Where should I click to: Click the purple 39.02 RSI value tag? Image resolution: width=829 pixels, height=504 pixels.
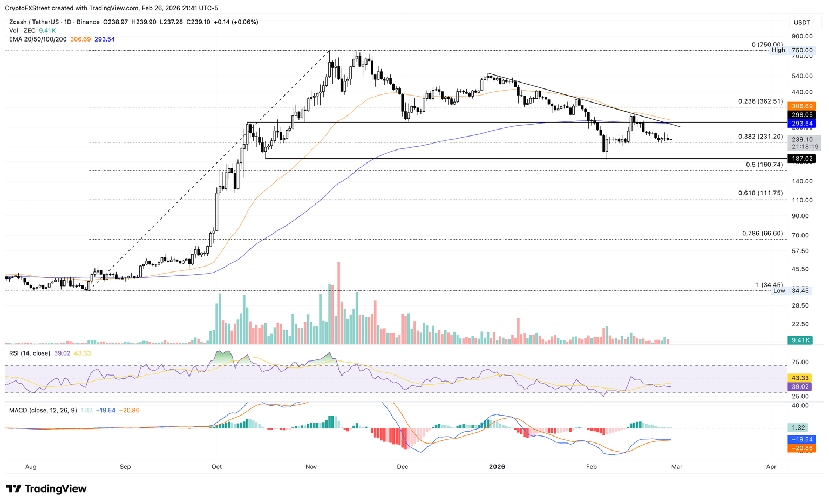[798, 387]
